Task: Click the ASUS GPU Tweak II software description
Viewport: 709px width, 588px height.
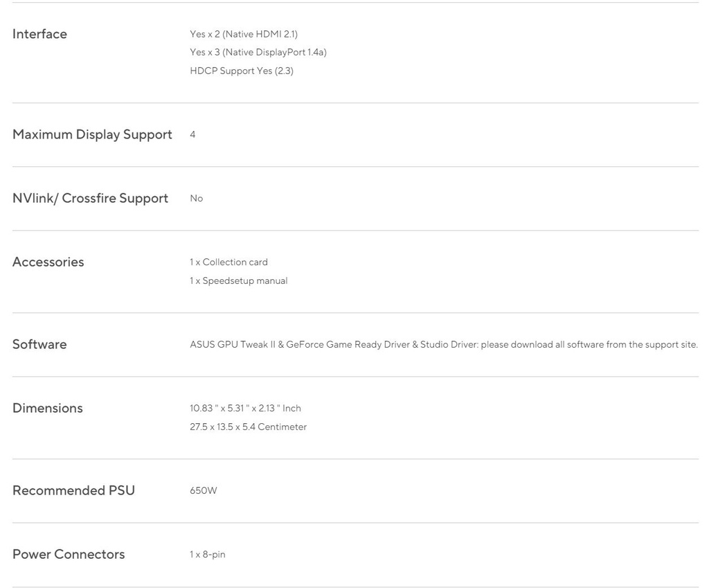Action: [444, 344]
